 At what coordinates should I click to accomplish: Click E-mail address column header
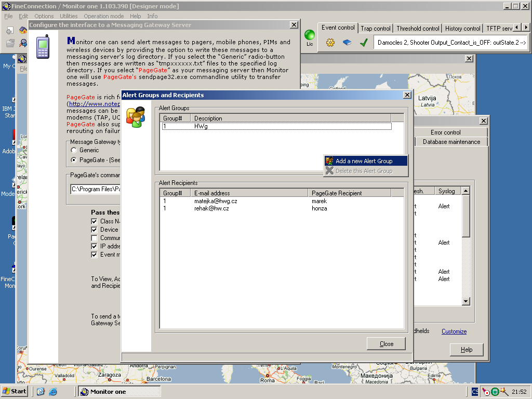click(x=249, y=193)
